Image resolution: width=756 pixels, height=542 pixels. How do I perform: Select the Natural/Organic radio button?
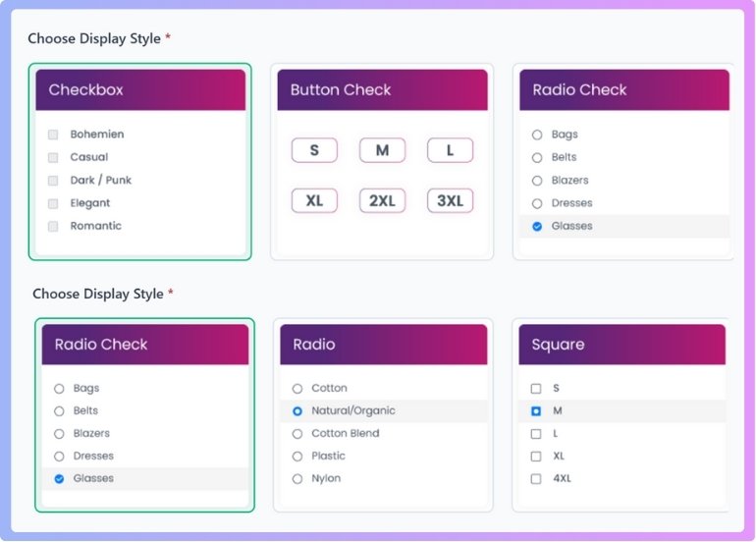tap(297, 411)
